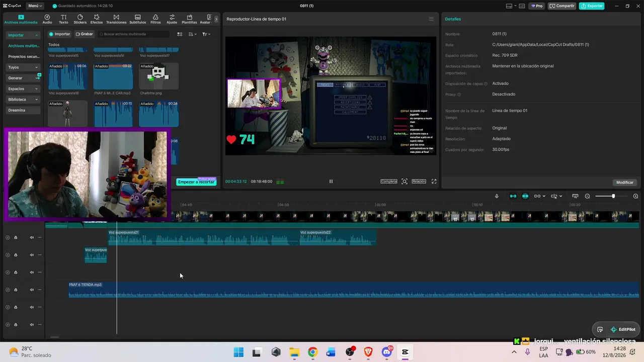
Task: Switch to the Plantillas tab
Action: (x=189, y=19)
